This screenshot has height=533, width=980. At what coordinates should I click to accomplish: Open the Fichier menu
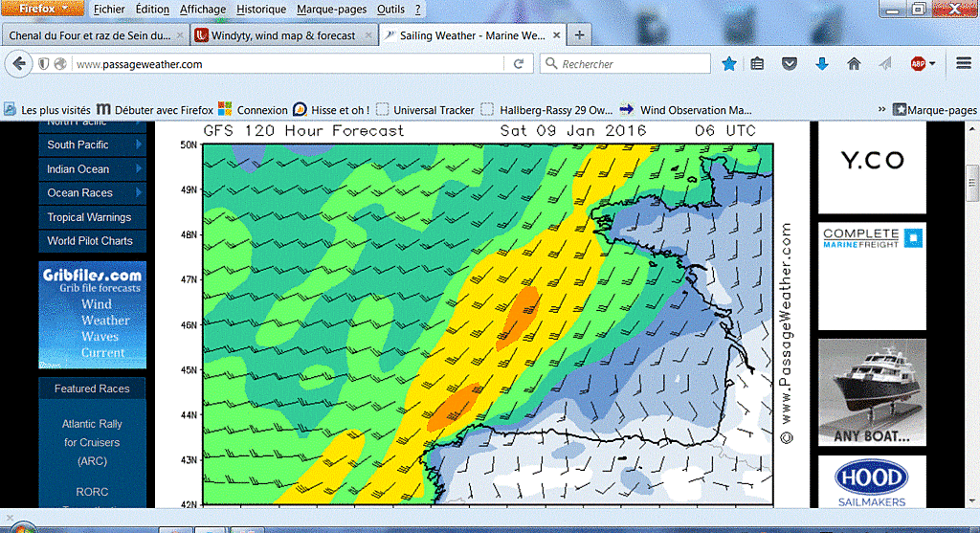109,10
